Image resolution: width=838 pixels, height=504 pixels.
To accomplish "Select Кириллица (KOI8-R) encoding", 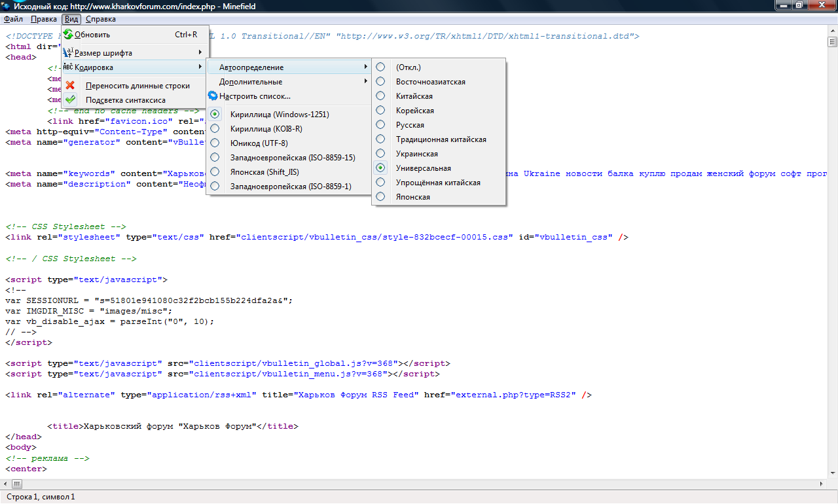I will (x=289, y=129).
